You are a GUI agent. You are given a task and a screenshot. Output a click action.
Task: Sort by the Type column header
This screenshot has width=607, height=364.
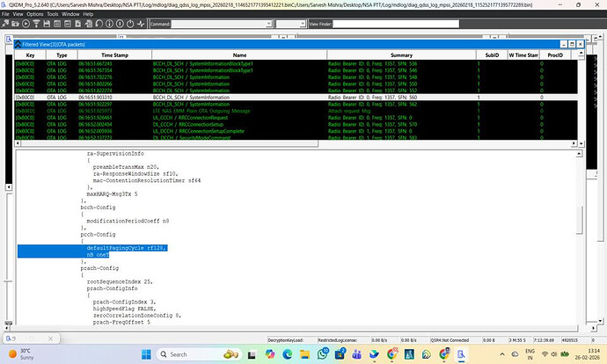[62, 55]
